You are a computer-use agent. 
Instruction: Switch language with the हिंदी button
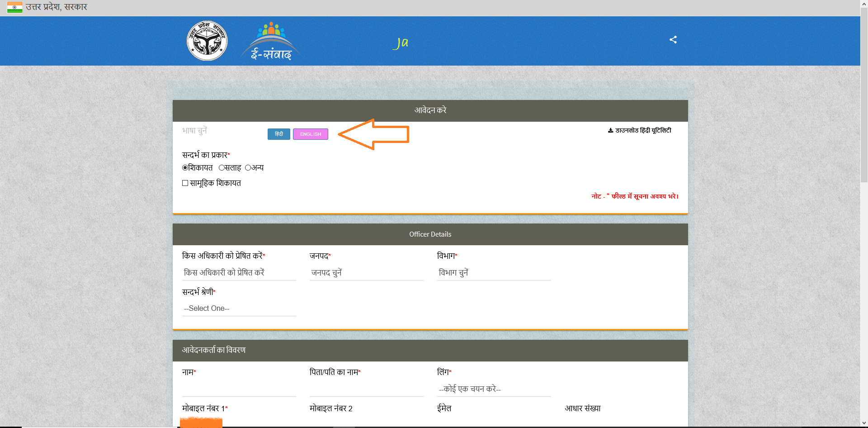[x=278, y=134]
